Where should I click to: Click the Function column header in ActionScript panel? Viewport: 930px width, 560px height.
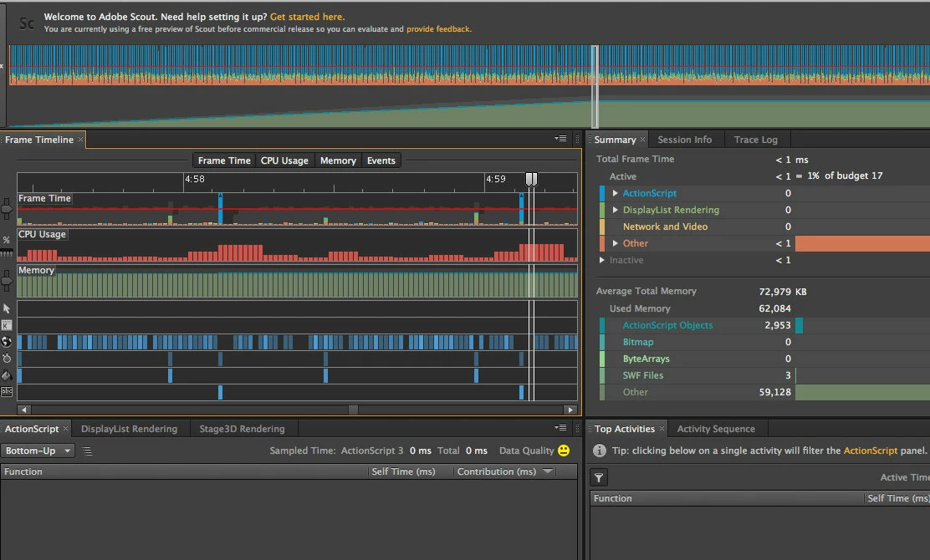tap(184, 471)
